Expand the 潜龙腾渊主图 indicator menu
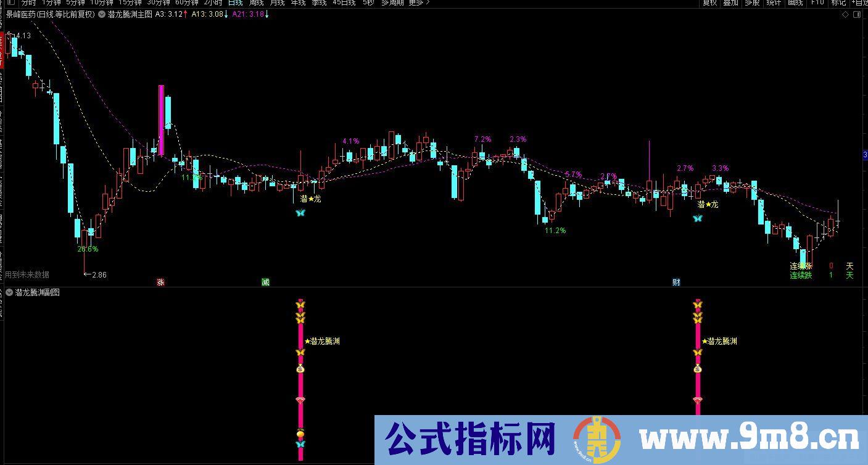 tap(102, 14)
